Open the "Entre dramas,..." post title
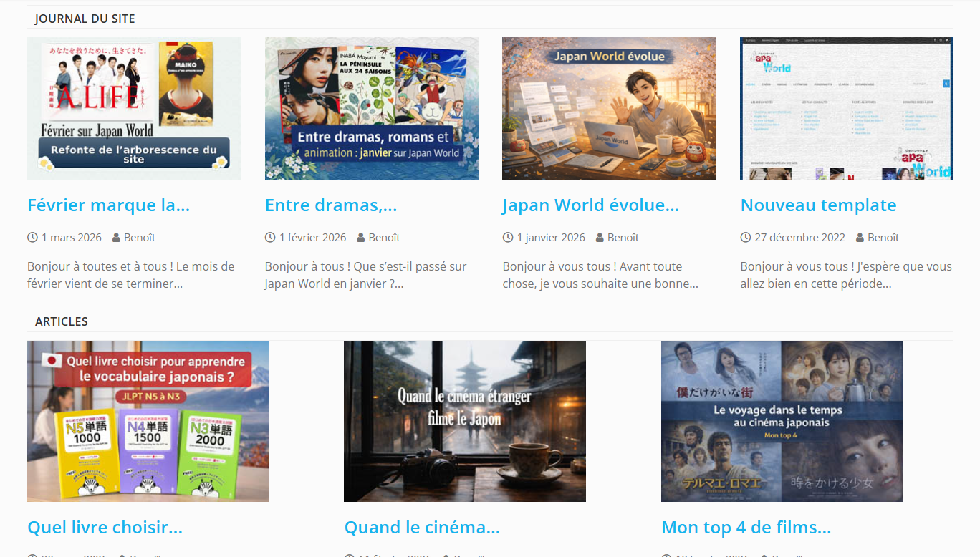Screen dimensions: 980x557 tap(330, 205)
